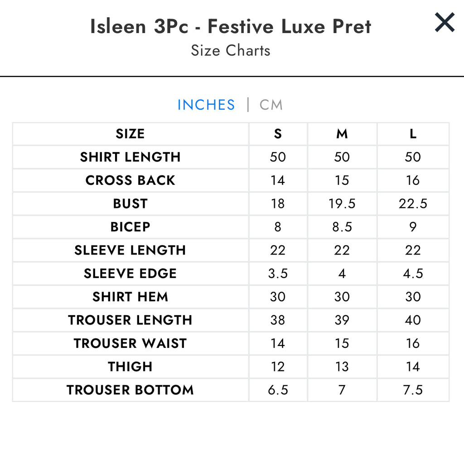Close the size chart dialog
This screenshot has height=476, width=464.
coord(444,22)
